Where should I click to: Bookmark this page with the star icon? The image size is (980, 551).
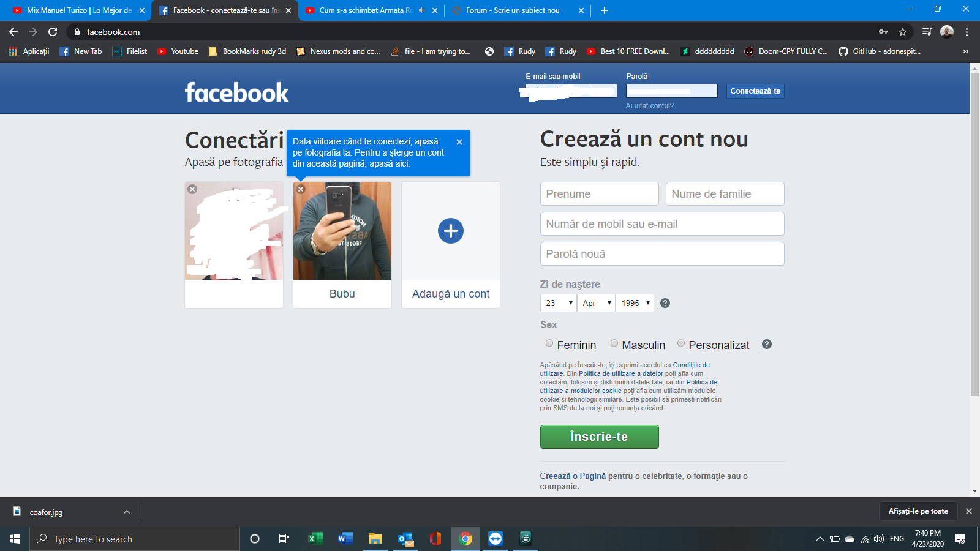point(902,32)
